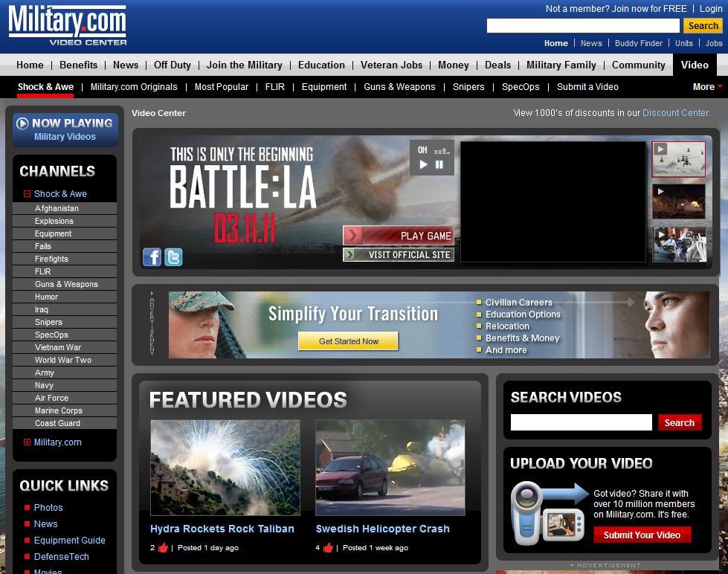Open the Community main menu item

pos(638,65)
